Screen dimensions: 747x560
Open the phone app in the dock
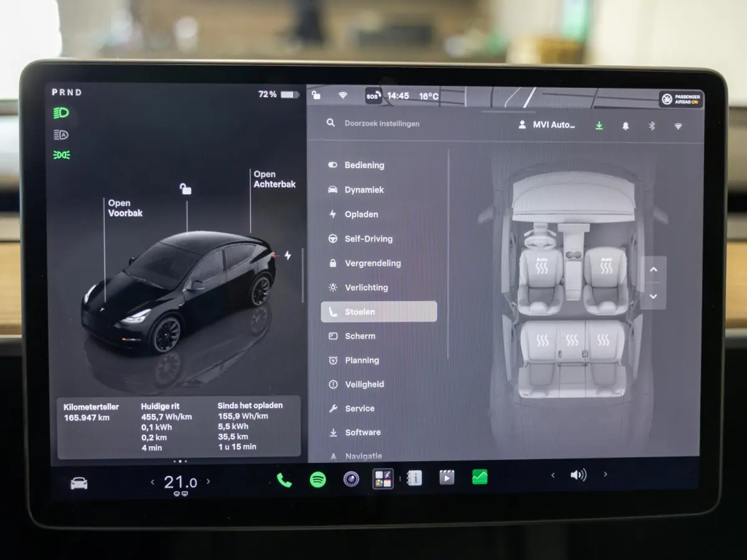[284, 480]
